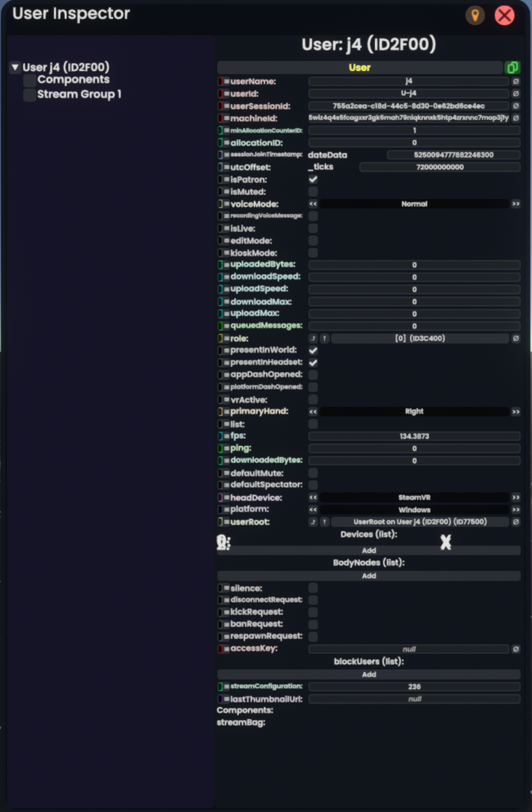
Task: Click the null button for userSessionId
Action: 516,106
